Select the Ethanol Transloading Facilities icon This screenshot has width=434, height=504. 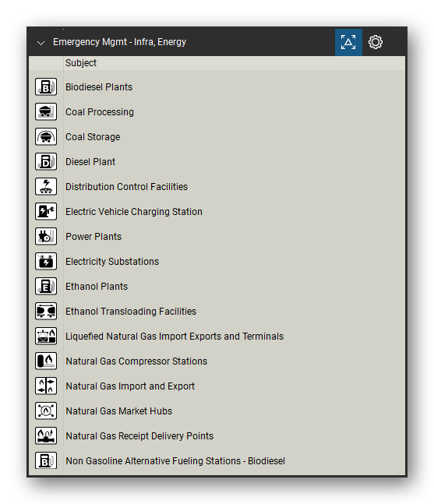point(46,311)
